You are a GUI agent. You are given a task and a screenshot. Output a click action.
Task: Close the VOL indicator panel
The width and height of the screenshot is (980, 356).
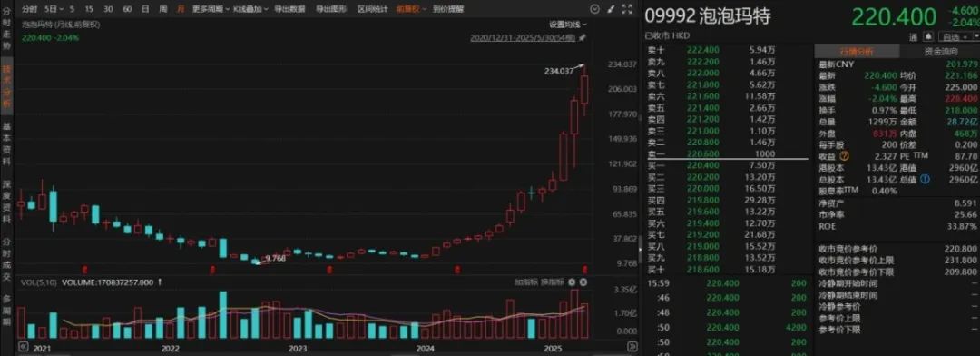[x=583, y=282]
